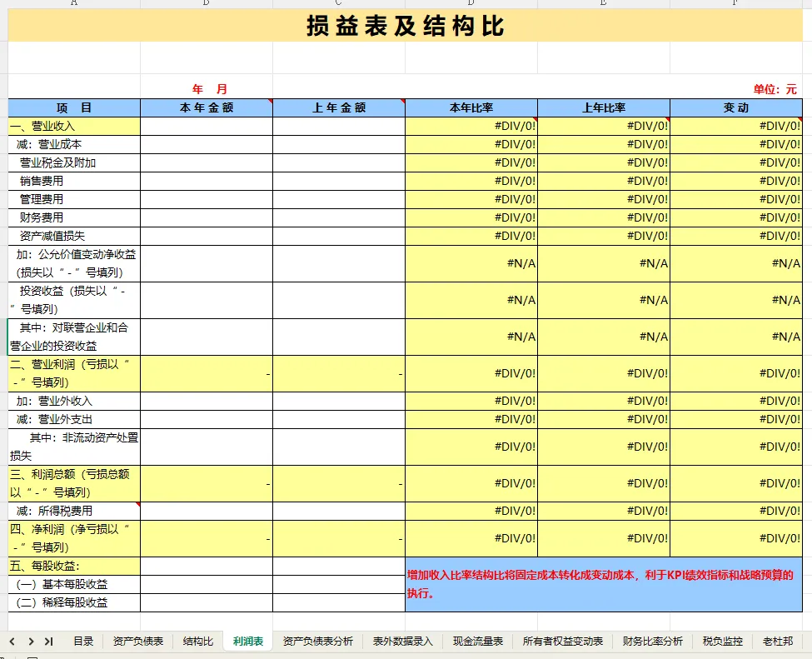The height and width of the screenshot is (659, 812).
Task: Switch to the 资产负债表 sheet tab
Action: [137, 642]
